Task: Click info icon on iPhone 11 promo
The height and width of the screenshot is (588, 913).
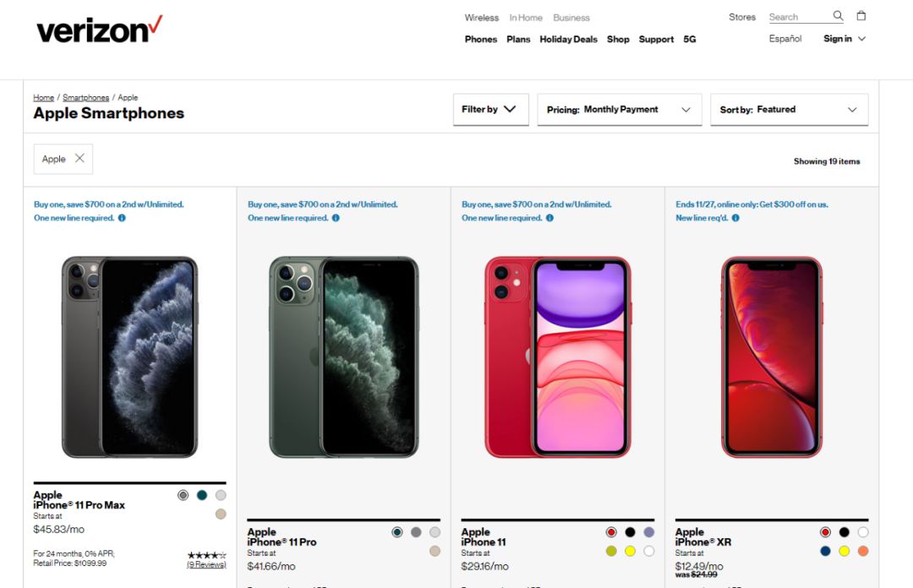Action: point(549,218)
